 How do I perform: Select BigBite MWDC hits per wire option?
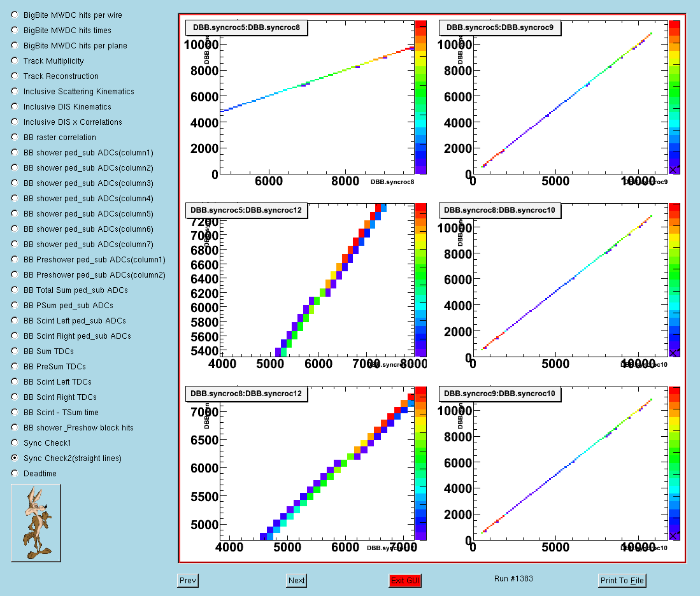(15, 15)
